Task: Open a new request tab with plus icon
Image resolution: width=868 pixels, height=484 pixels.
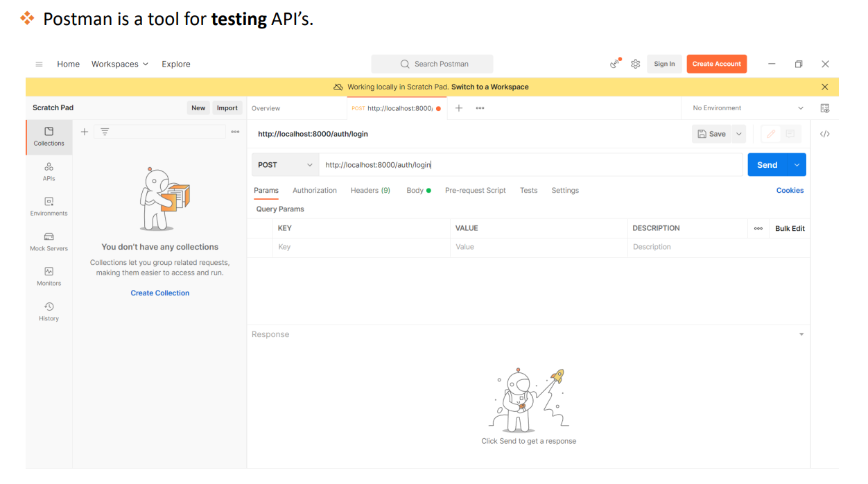Action: click(458, 108)
